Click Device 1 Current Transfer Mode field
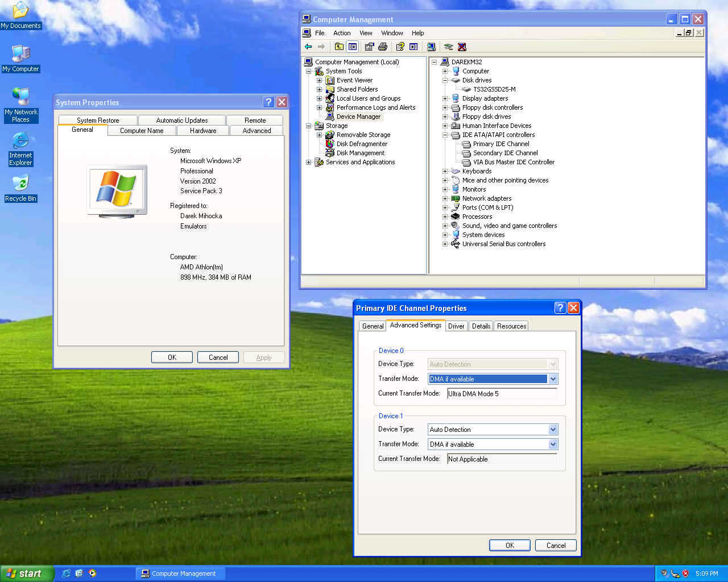728x582 pixels. pyautogui.click(x=502, y=459)
